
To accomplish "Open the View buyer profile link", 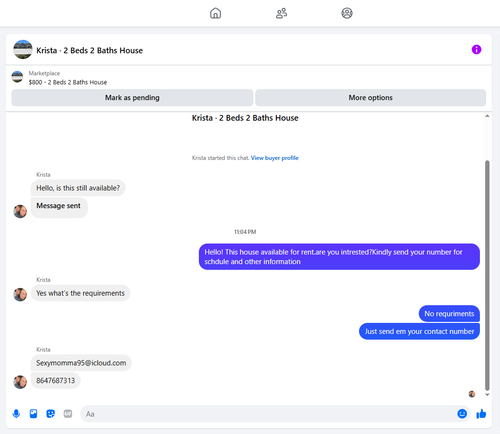I will pyautogui.click(x=274, y=158).
